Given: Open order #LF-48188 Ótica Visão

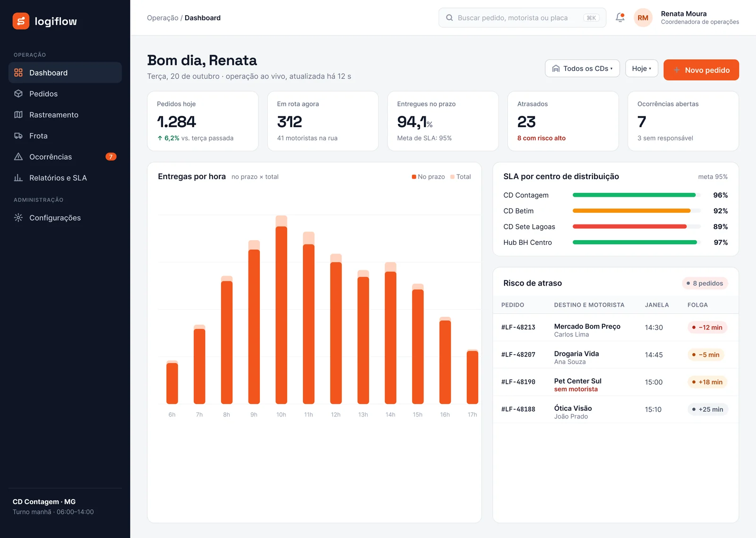Looking at the screenshot, I should pyautogui.click(x=616, y=409).
